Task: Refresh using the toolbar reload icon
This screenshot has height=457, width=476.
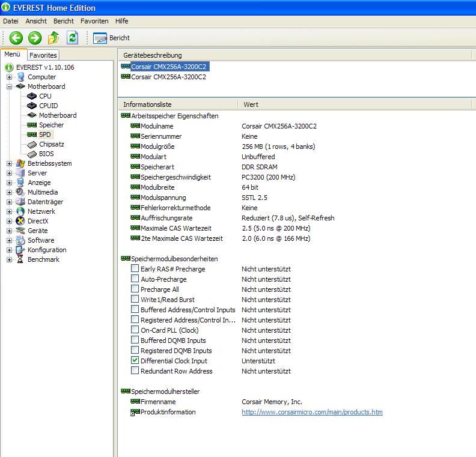Action: click(73, 38)
